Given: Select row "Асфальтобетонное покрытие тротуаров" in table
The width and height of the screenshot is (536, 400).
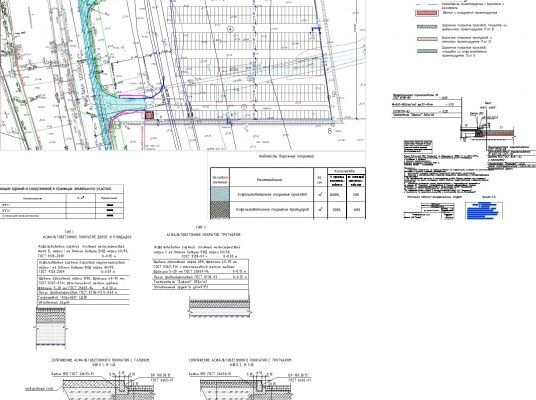Looking at the screenshot, I should point(288,210).
